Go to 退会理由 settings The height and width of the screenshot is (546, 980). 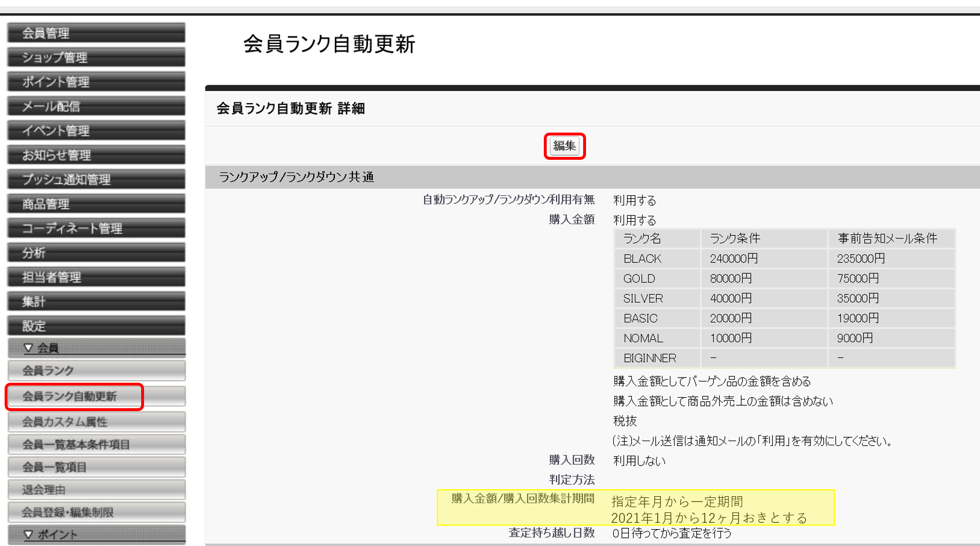[x=96, y=490]
